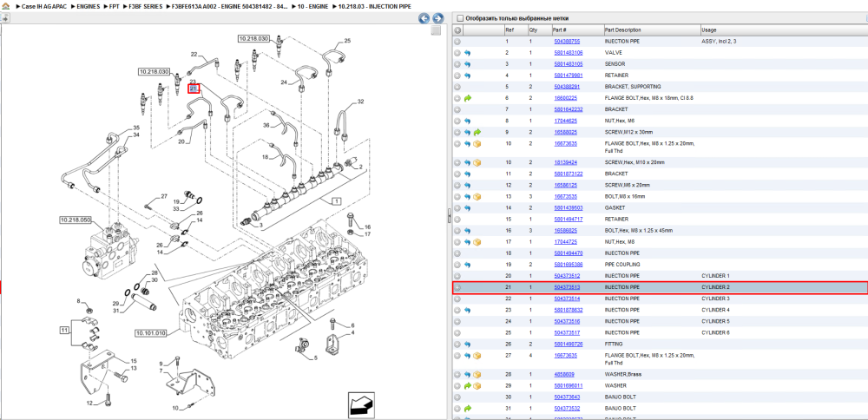Viewport: 868px width, 420px height.
Task: Toggle selection circle for CYLINDER 2 pipe
Action: [x=457, y=287]
